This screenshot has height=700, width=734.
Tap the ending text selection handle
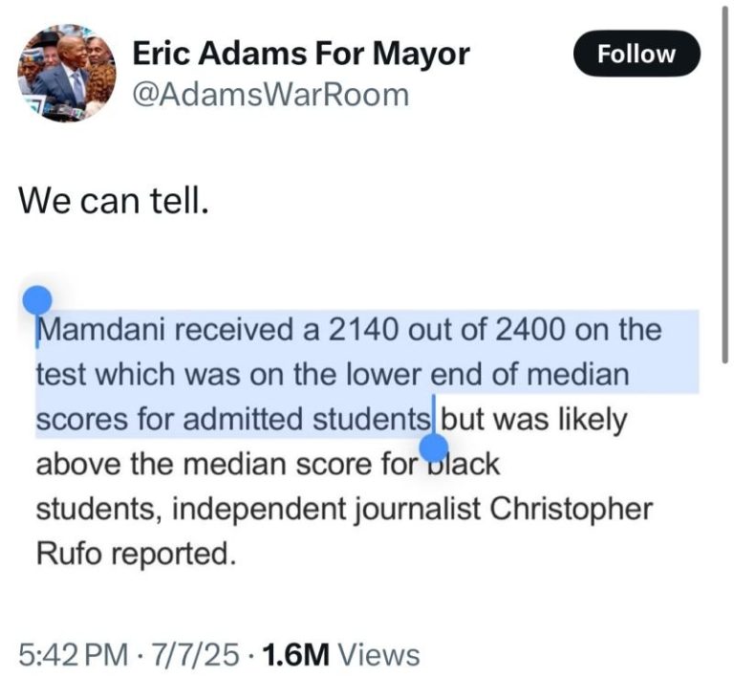coord(434,447)
